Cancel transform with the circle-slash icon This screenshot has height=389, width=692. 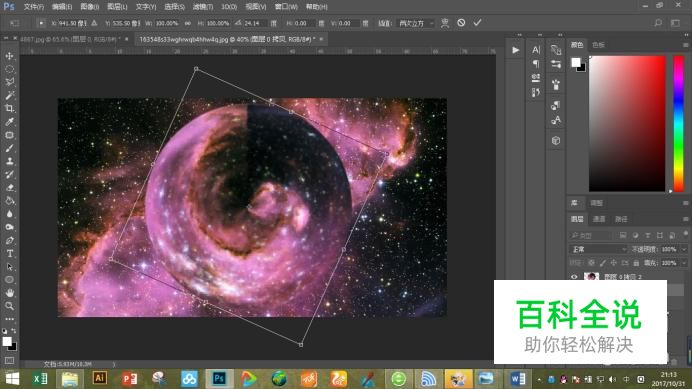[461, 23]
